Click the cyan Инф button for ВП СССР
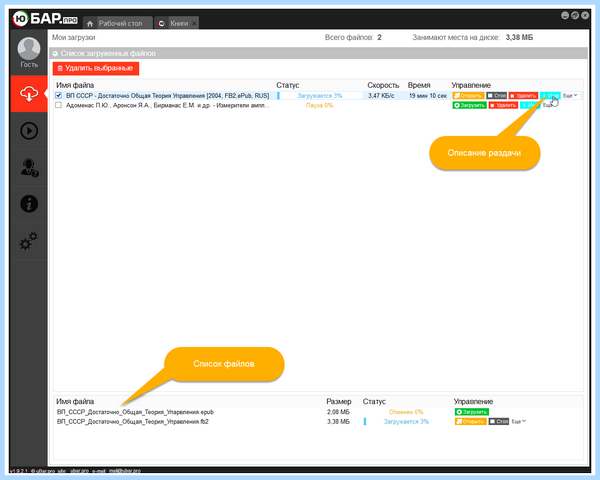 pos(550,95)
